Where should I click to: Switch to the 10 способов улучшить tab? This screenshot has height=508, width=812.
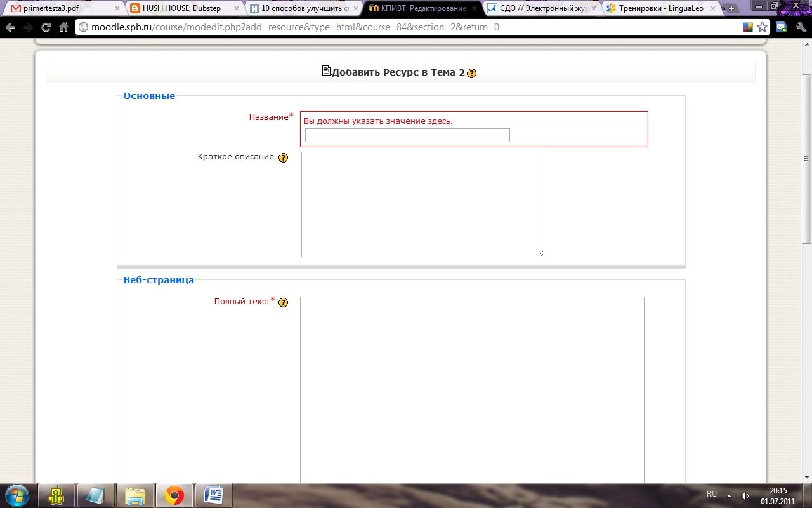pyautogui.click(x=304, y=9)
